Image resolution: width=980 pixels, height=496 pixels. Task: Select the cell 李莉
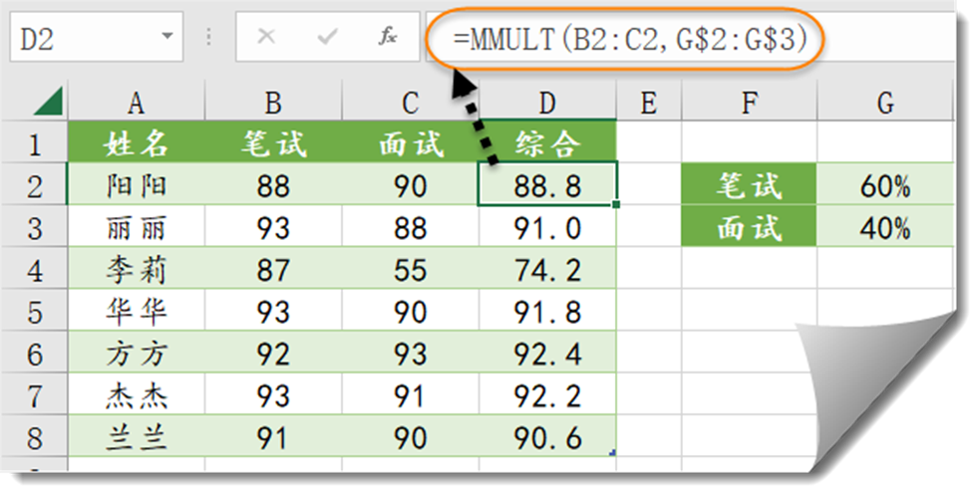137,269
